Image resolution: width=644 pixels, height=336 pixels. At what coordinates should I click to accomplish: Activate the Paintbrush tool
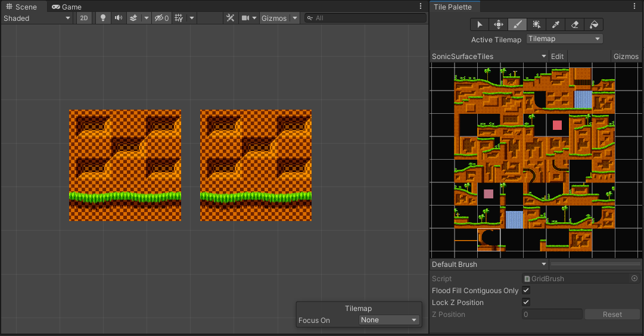tap(517, 24)
